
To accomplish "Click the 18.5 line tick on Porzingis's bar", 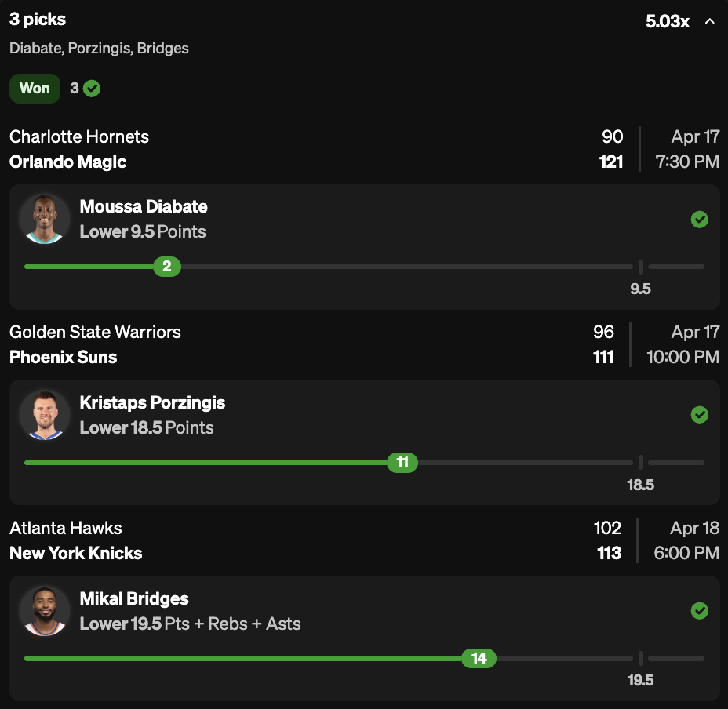I will point(641,463).
